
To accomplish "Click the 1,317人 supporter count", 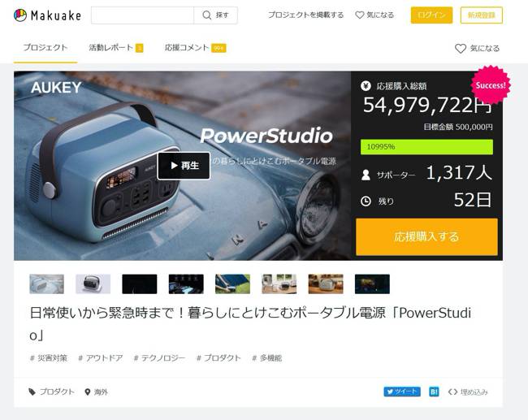I will click(459, 173).
